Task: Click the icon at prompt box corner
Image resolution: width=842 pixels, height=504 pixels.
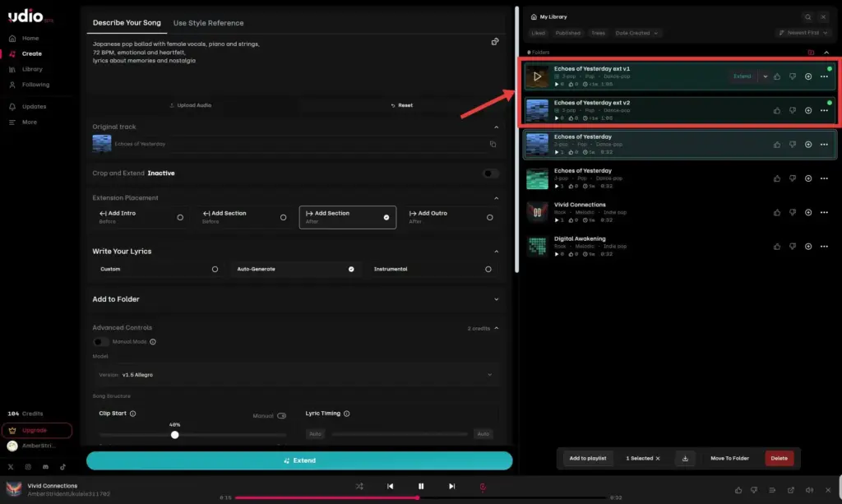Action: click(x=495, y=42)
